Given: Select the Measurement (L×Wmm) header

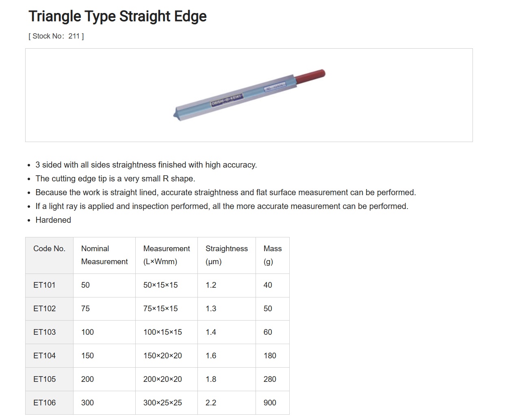Looking at the screenshot, I should [x=167, y=255].
